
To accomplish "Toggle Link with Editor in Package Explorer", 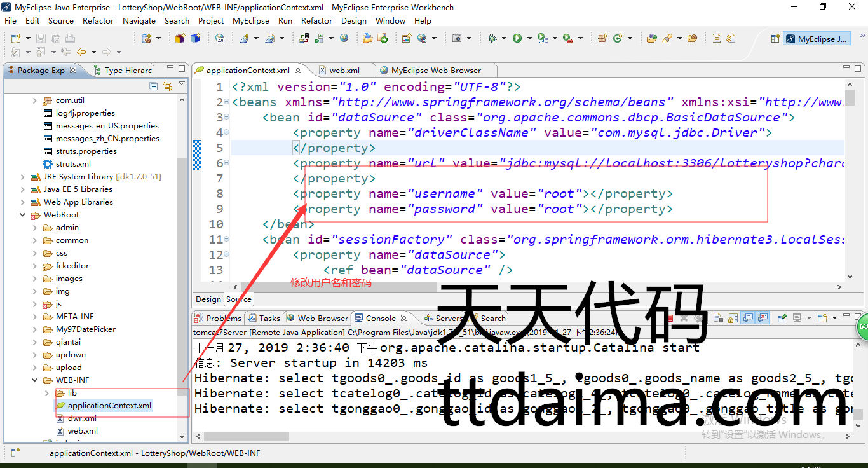I will (168, 86).
